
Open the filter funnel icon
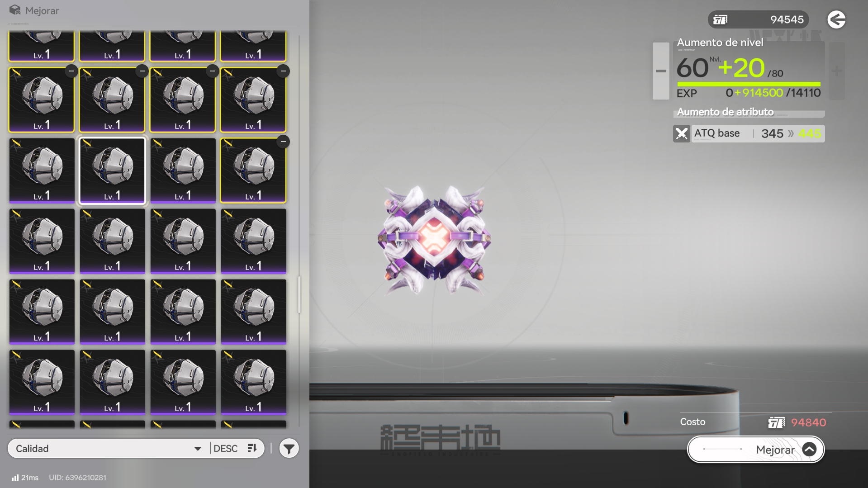pos(289,449)
